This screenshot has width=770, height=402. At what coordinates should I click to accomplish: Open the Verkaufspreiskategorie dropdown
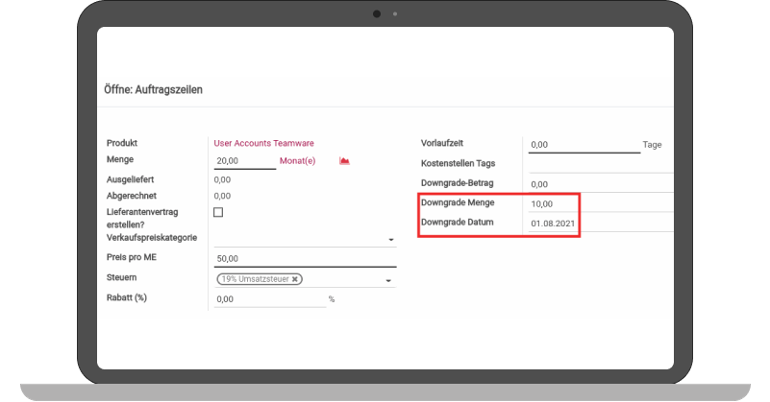(x=391, y=240)
